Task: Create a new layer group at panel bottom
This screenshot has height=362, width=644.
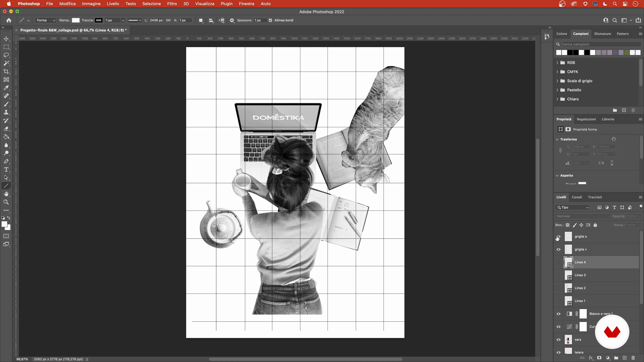Action: [x=616, y=358]
